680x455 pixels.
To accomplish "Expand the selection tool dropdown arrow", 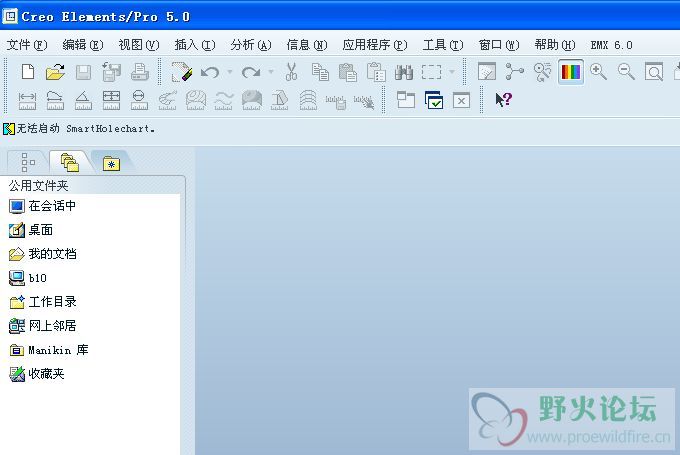I will tap(451, 72).
